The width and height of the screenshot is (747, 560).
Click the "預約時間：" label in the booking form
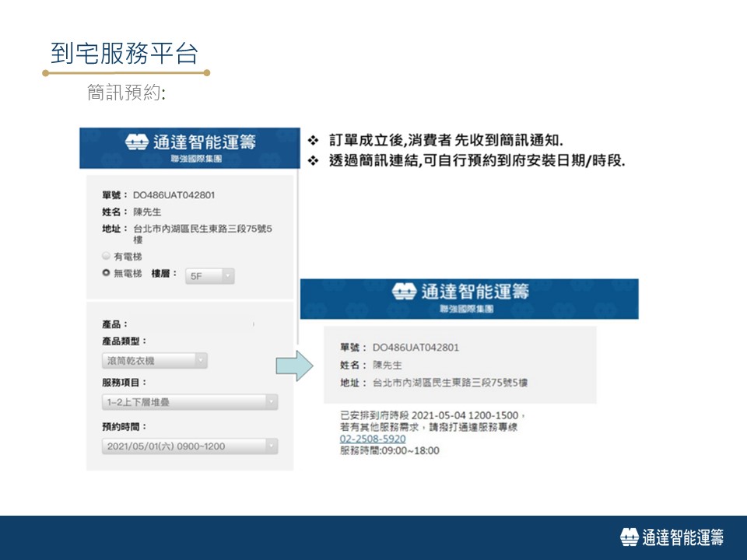click(124, 427)
